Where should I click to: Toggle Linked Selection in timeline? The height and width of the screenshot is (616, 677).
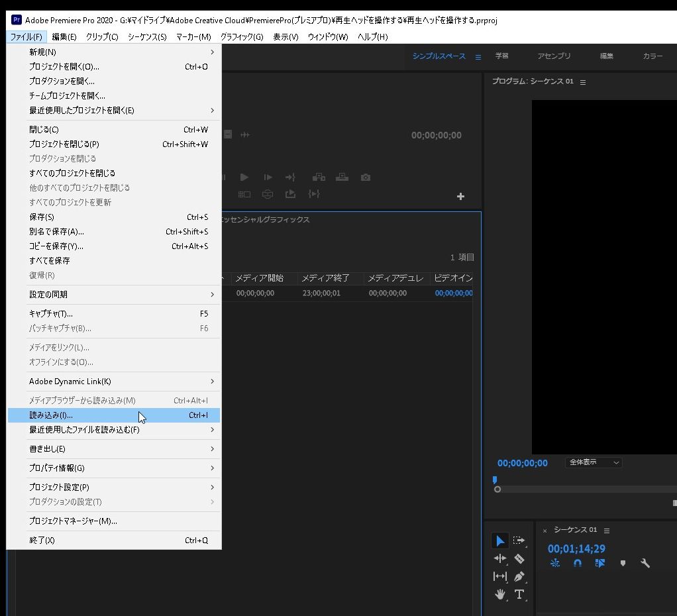(600, 564)
